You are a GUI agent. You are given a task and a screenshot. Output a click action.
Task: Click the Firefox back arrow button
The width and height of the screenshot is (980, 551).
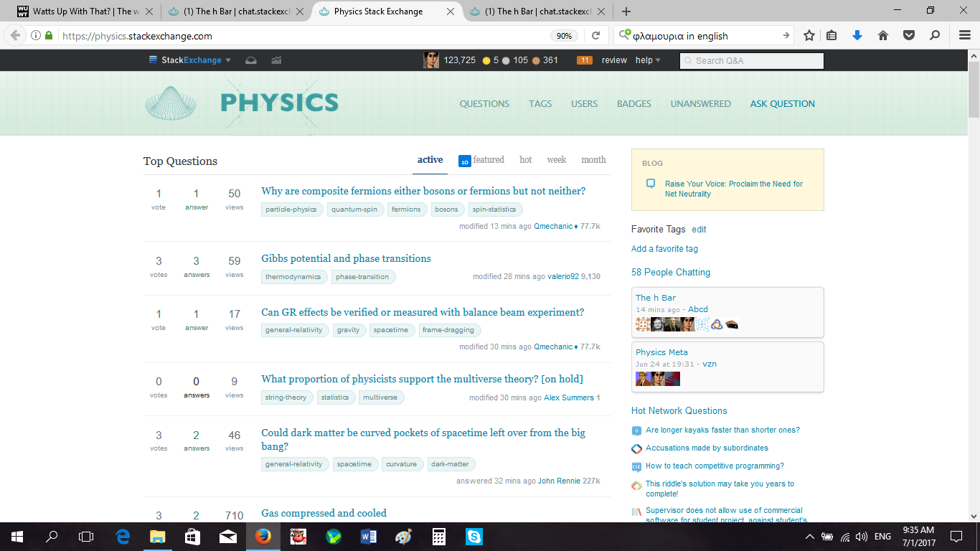point(15,36)
